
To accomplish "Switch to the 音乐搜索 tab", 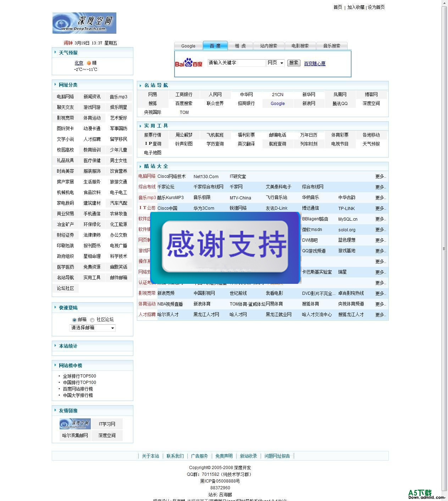I will click(x=332, y=46).
